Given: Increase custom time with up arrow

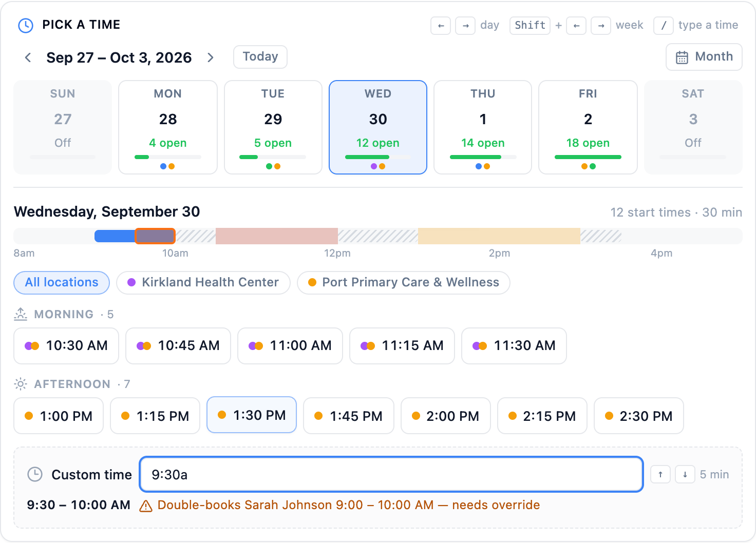Looking at the screenshot, I should click(x=660, y=474).
